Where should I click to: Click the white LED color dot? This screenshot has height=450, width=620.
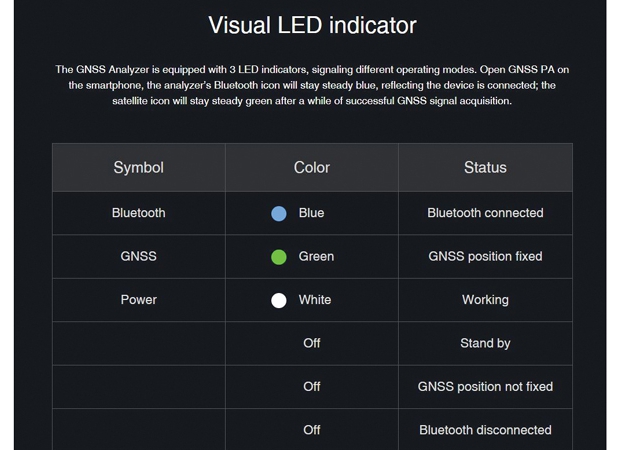click(x=279, y=300)
